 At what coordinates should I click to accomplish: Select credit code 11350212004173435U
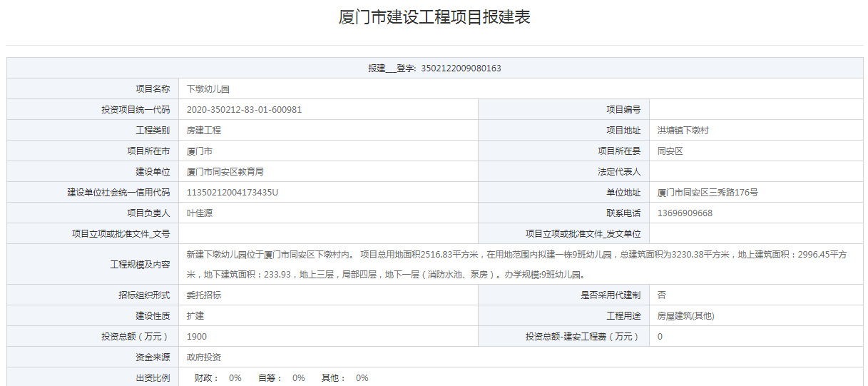point(233,193)
